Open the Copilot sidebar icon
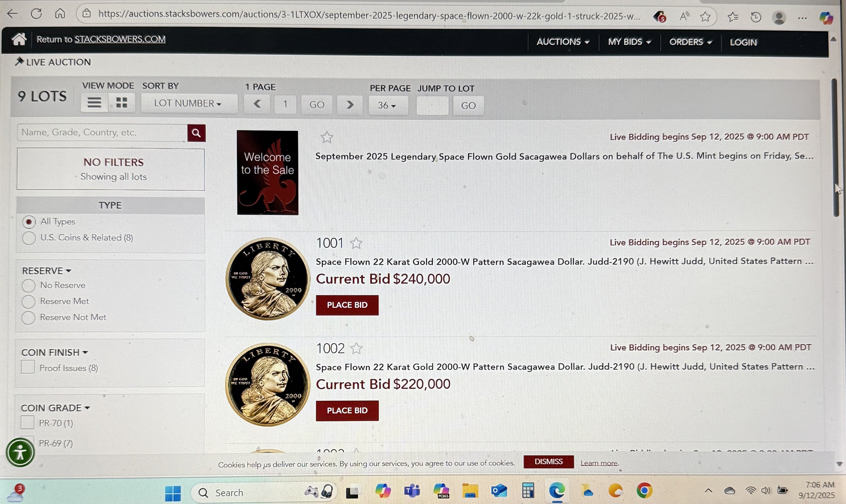Screen dimensions: 846x504 (826, 18)
